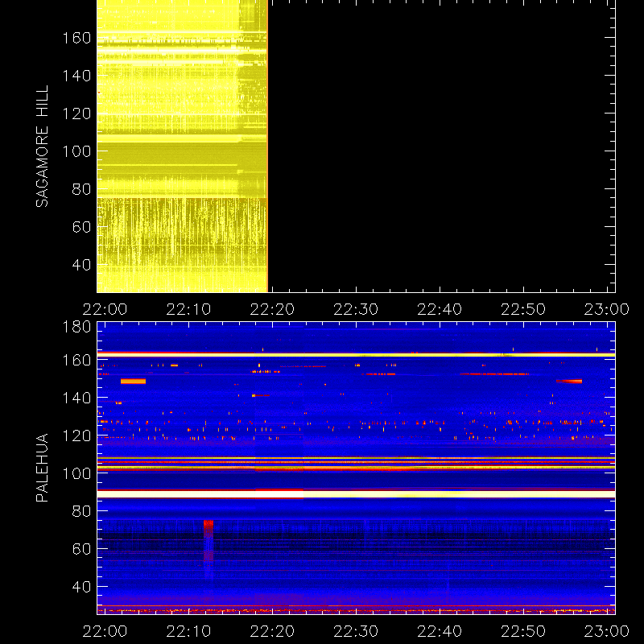Viewport: 644px width, 644px height.
Task: Click the white band near 88 MHz in Palehua
Action: tap(356, 494)
